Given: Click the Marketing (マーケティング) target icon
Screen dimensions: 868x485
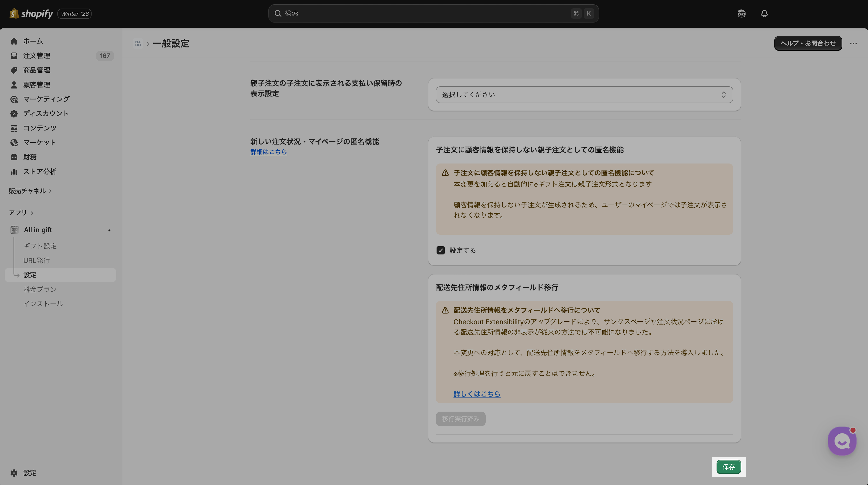Looking at the screenshot, I should (x=14, y=99).
